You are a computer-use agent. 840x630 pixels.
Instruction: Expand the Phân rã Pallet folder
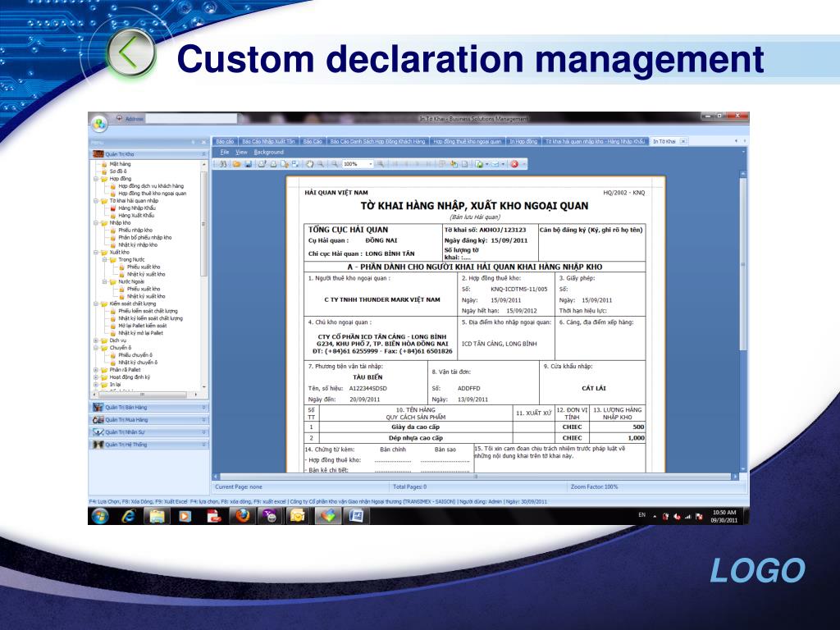click(96, 370)
